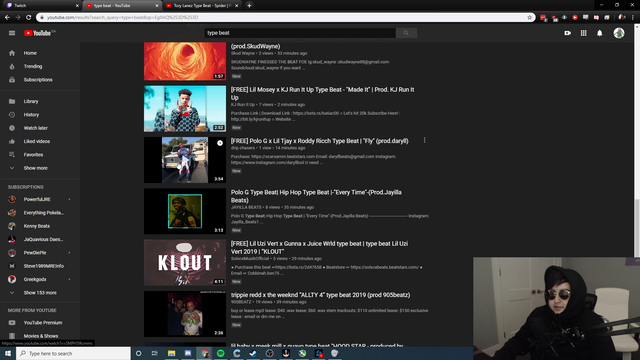The height and width of the screenshot is (360, 640).
Task: Open Windows Start menu
Action: [8, 353]
